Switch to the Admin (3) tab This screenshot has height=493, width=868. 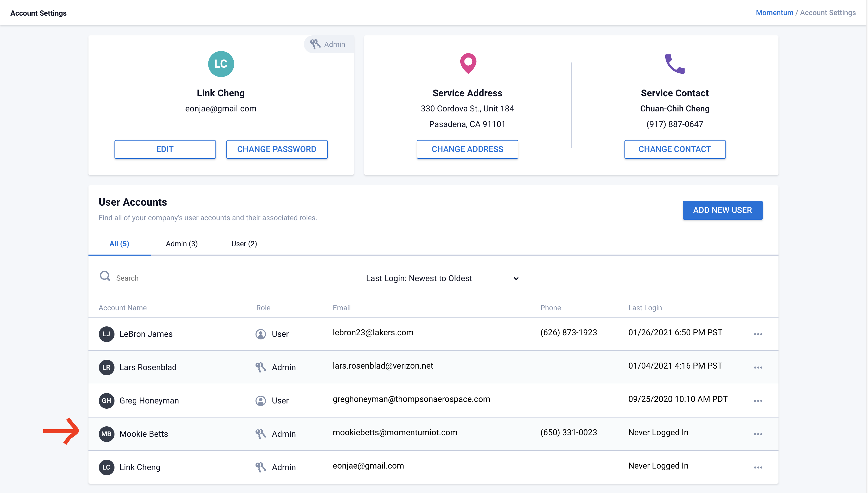pyautogui.click(x=182, y=244)
